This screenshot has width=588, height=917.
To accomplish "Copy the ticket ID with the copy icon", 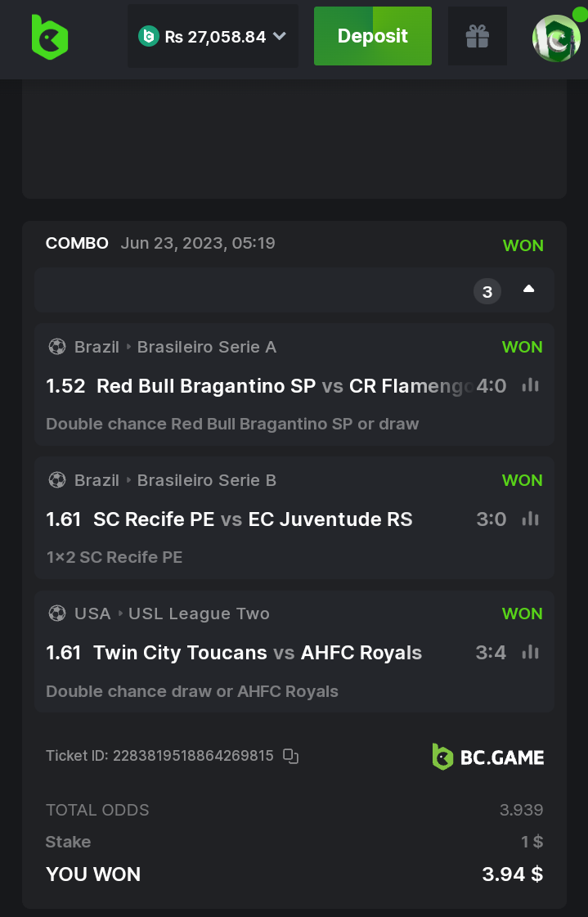I will pos(290,756).
